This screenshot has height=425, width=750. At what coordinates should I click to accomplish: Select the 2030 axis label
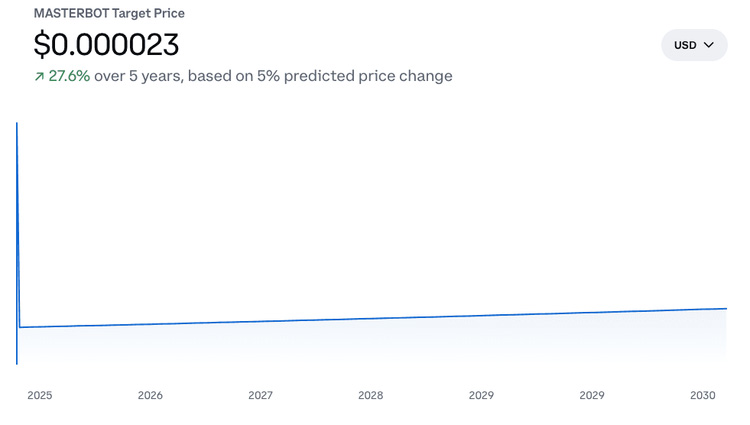click(703, 395)
